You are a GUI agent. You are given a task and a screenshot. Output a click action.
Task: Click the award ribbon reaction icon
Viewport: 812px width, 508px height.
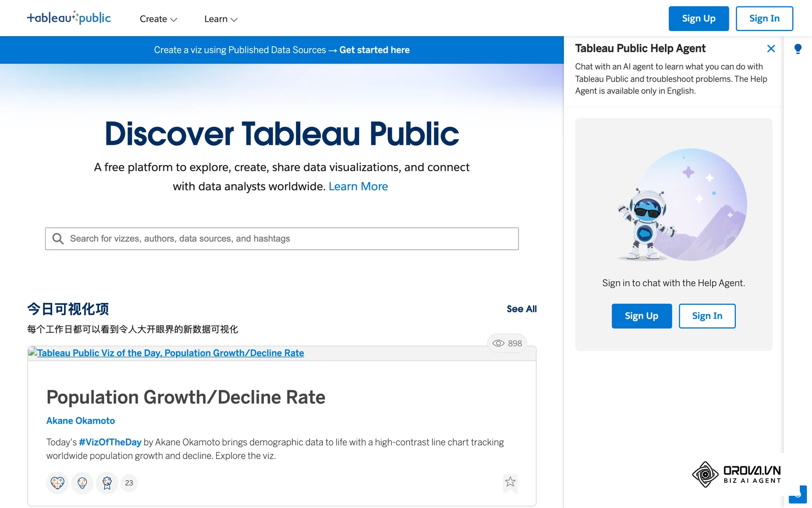click(107, 483)
